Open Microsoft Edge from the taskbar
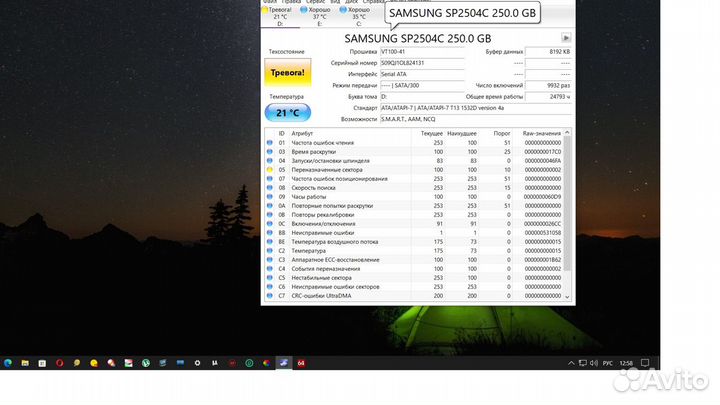Image resolution: width=720 pixels, height=405 pixels. (8, 363)
